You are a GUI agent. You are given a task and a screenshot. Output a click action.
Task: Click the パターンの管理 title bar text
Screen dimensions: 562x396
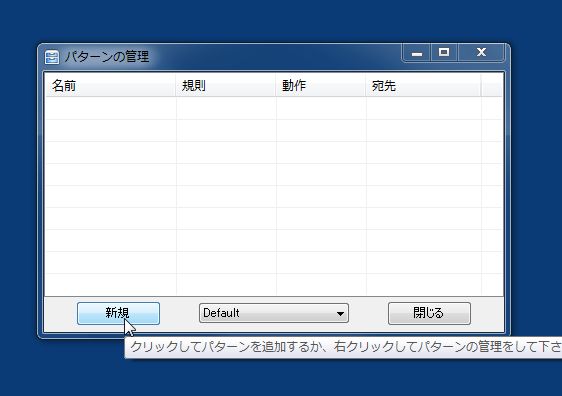tap(107, 57)
